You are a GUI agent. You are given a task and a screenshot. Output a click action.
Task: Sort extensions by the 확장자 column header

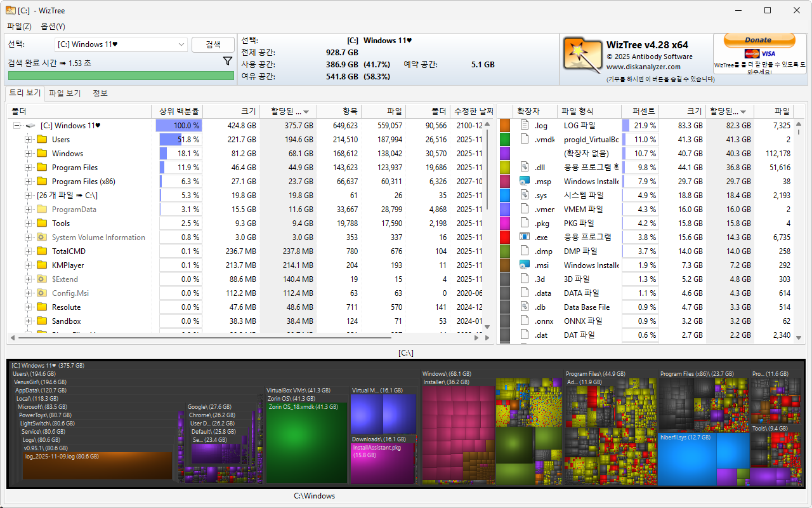528,111
